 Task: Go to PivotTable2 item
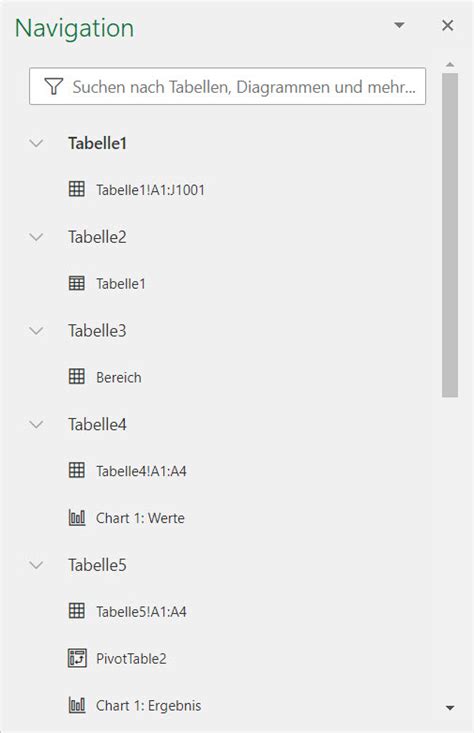click(131, 659)
